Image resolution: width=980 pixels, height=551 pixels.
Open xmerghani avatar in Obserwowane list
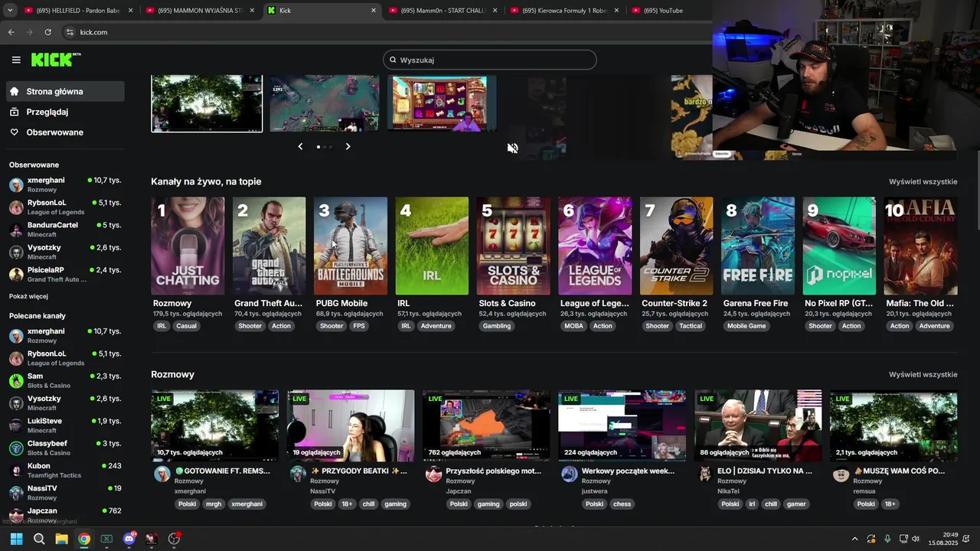coord(16,184)
